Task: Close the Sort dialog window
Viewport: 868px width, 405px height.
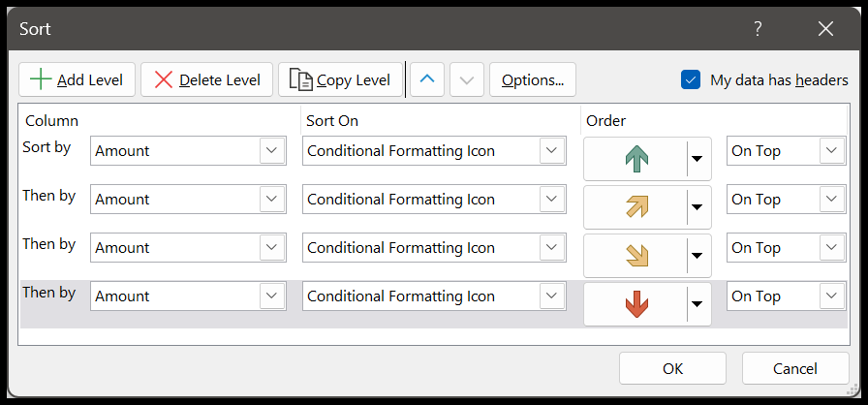Action: (x=825, y=29)
